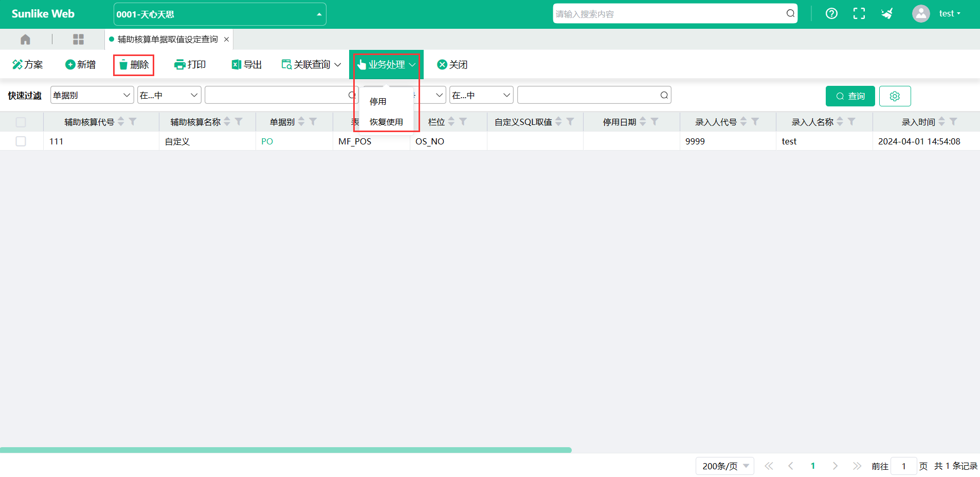Go to previous page arrow

[x=791, y=466]
